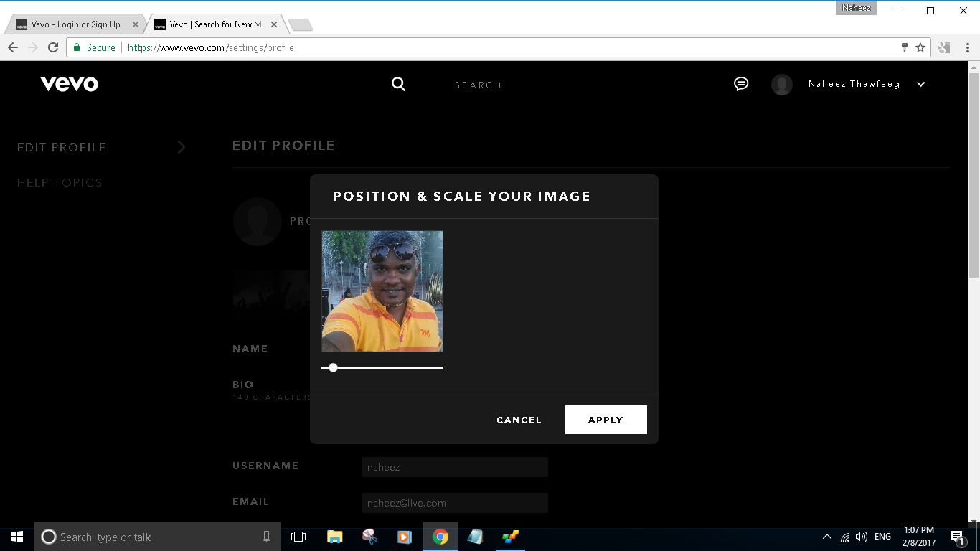980x551 pixels.
Task: Click the Secure padlock site info
Action: coord(94,47)
